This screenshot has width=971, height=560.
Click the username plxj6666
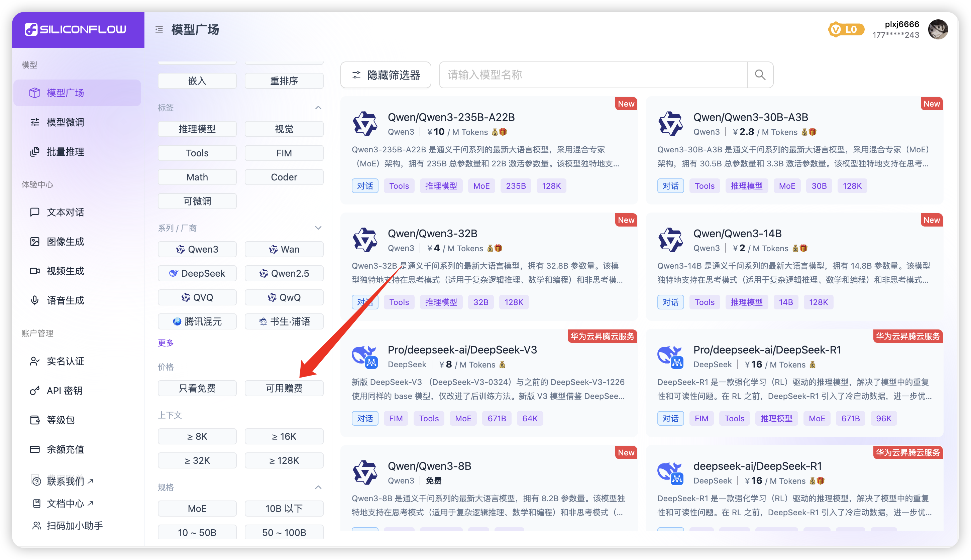tap(901, 24)
